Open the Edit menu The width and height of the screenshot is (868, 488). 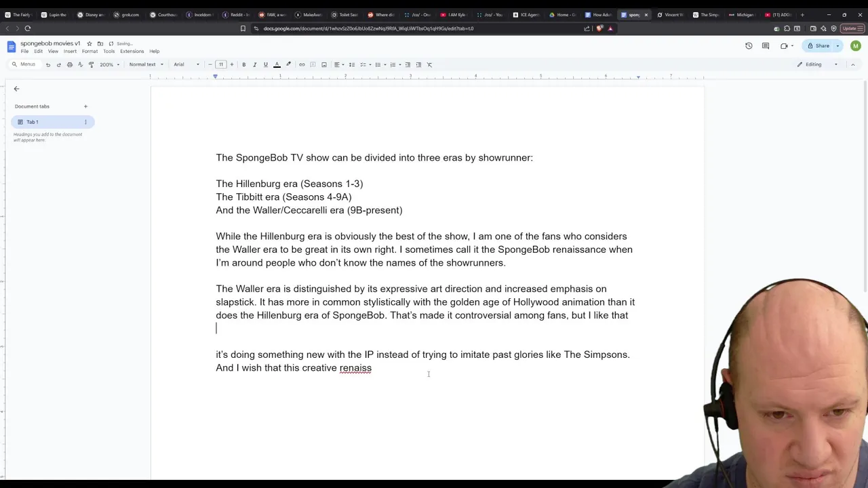[38, 52]
